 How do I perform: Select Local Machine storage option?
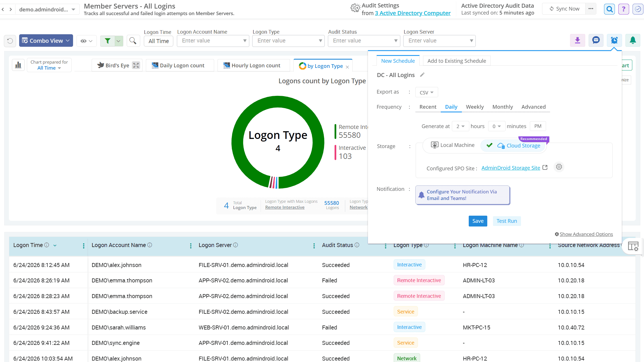click(452, 145)
